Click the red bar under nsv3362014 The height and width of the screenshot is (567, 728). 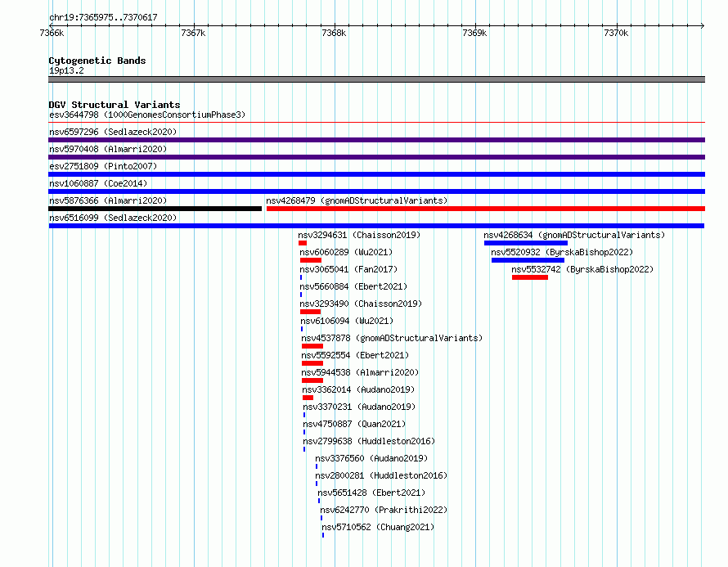[x=308, y=398]
